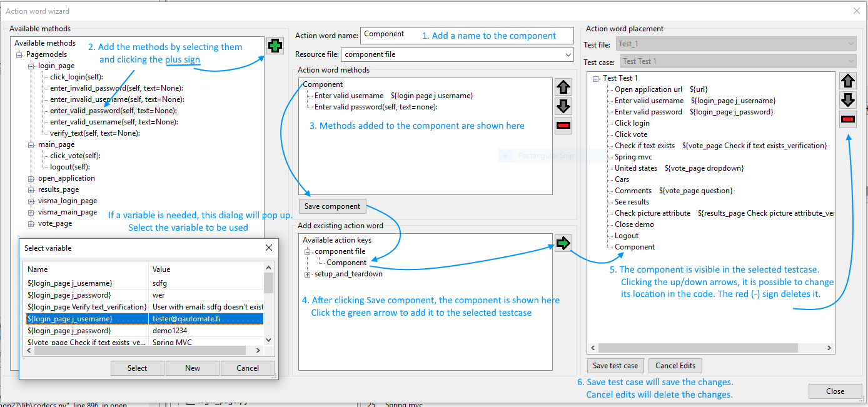
Task: Move method down with green down arrow
Action: (x=563, y=106)
